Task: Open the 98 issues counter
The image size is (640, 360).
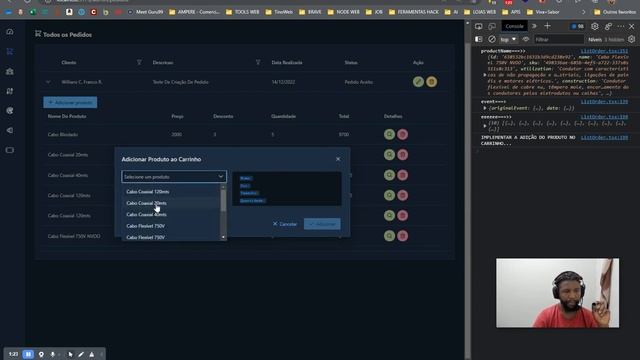Action: click(x=578, y=26)
